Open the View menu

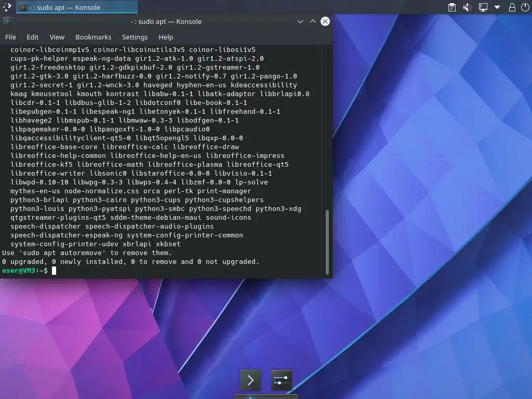click(57, 37)
